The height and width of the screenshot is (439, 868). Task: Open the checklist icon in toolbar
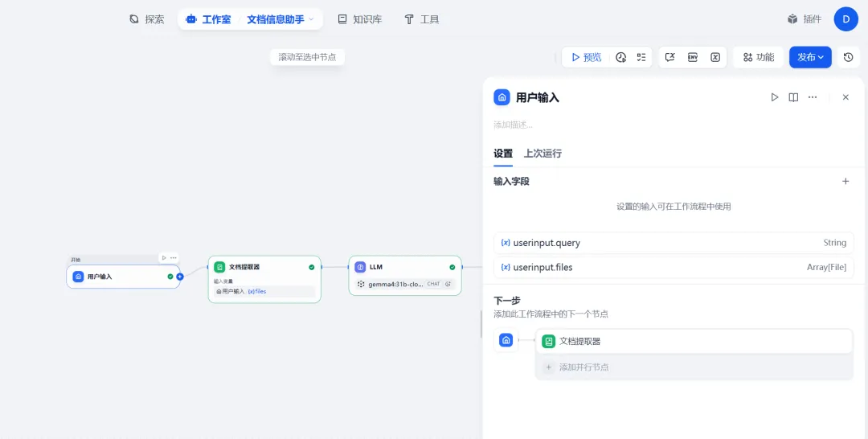(641, 57)
